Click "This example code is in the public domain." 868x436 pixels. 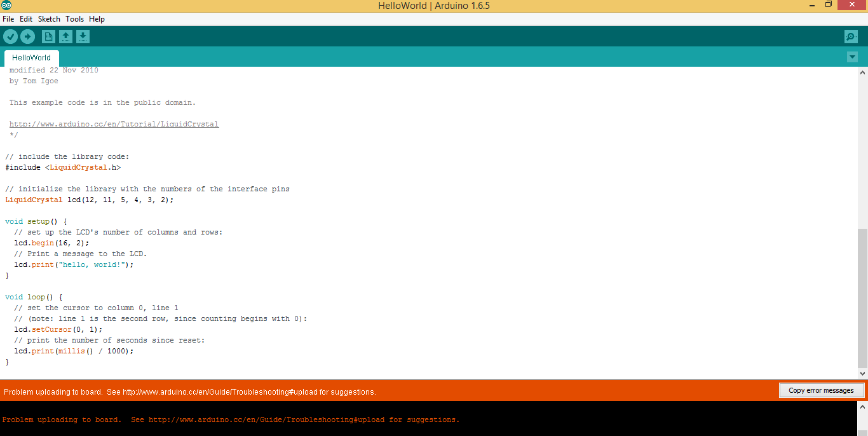tap(102, 102)
